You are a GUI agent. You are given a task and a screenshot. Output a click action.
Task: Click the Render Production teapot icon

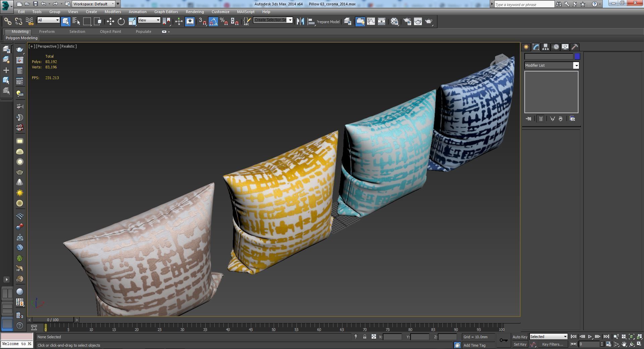point(429,21)
